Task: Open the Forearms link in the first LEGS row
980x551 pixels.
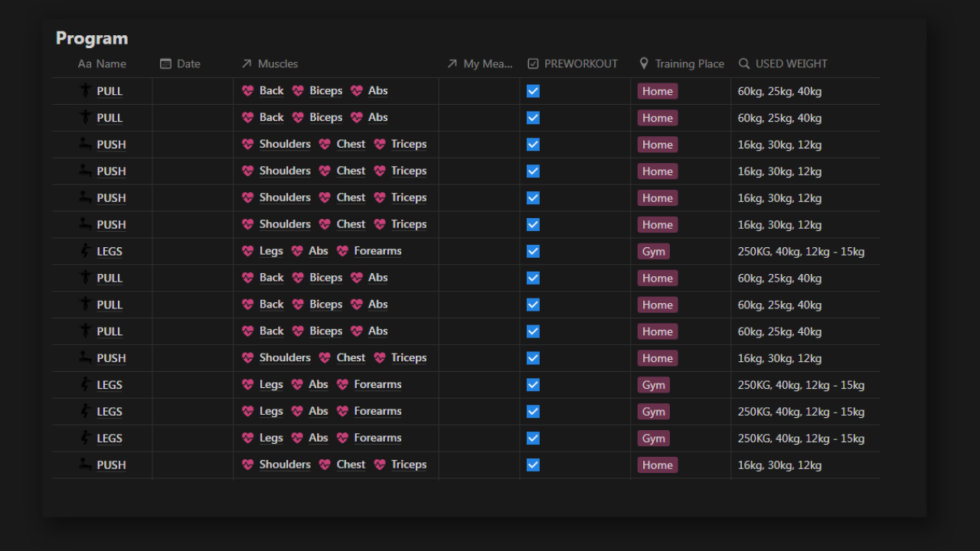Action: (377, 251)
